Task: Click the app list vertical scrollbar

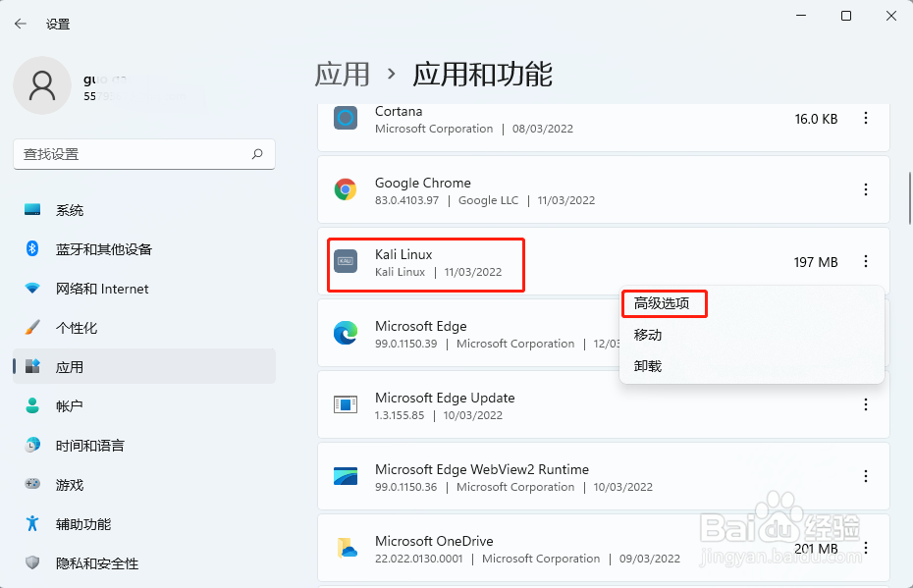Action: point(909,198)
